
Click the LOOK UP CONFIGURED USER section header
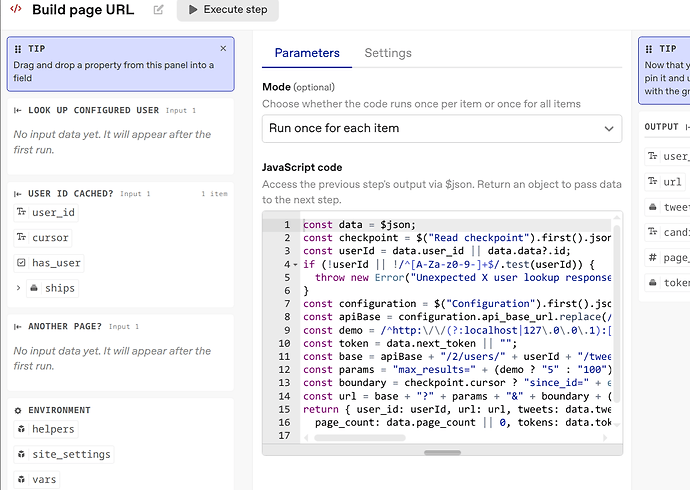pos(93,110)
